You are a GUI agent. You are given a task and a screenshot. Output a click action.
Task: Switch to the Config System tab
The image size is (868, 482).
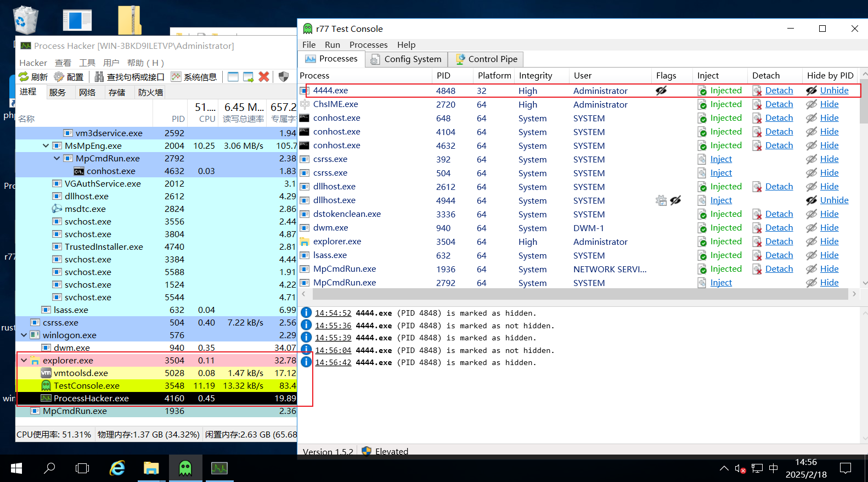tap(407, 59)
